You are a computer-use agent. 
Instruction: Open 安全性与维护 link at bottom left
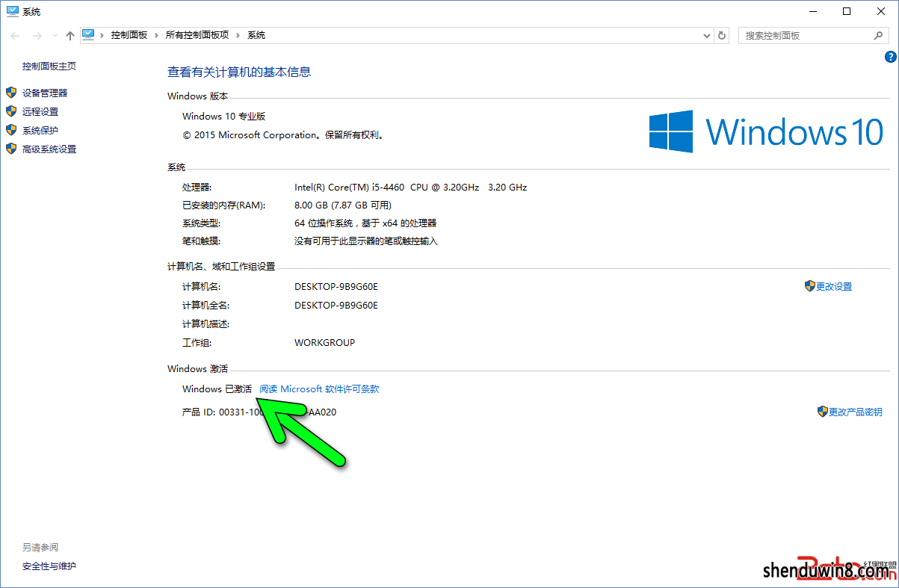tap(49, 566)
